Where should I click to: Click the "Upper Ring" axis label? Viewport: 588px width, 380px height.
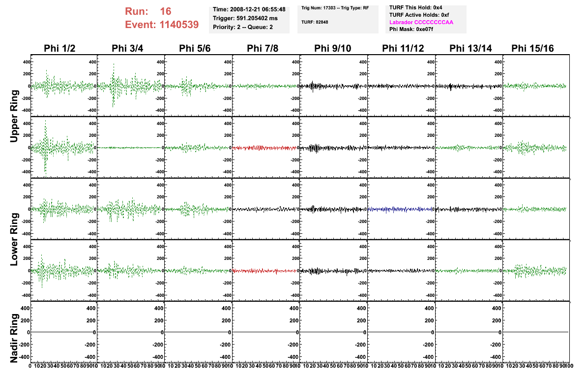pos(14,116)
